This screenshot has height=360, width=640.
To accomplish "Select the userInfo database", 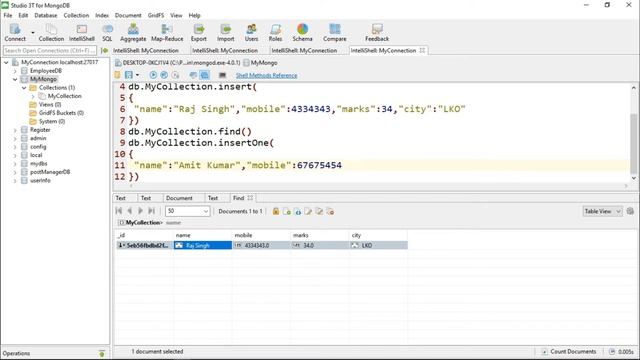I will [40, 181].
